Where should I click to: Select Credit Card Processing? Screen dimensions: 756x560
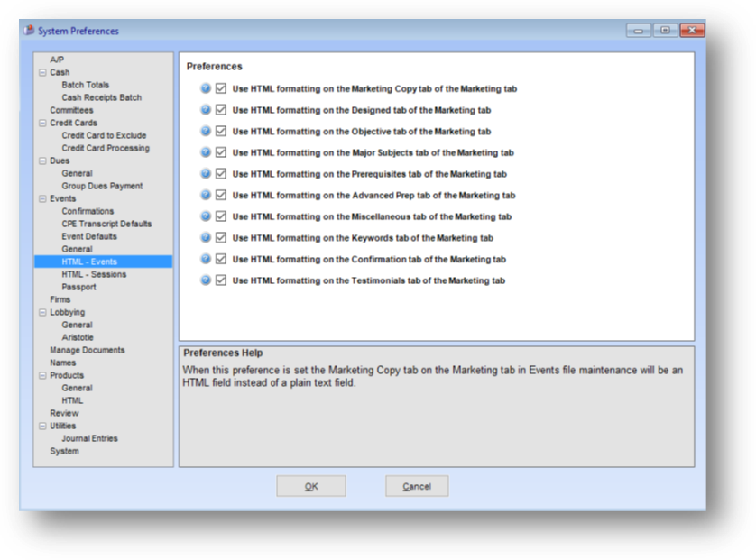[106, 148]
